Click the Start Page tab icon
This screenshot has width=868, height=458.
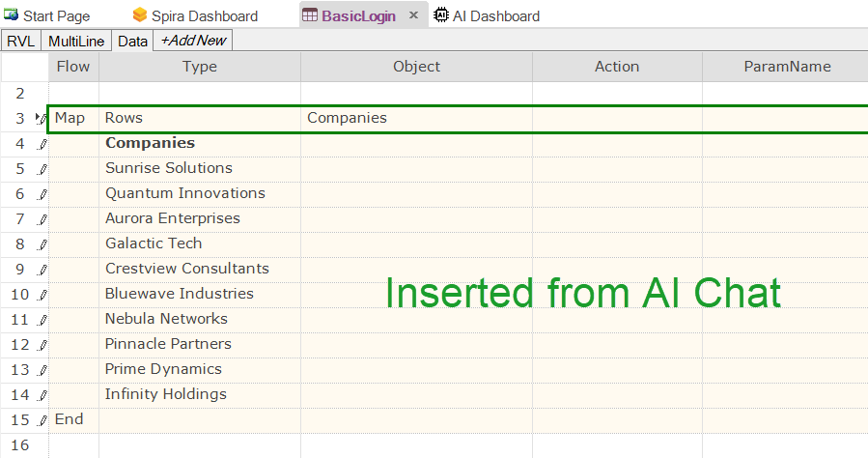click(x=12, y=15)
